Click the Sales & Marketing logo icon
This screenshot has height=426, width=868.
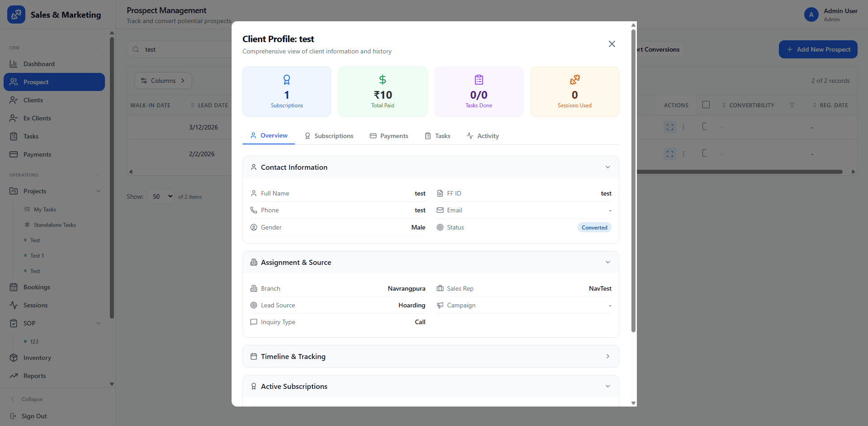(x=16, y=14)
